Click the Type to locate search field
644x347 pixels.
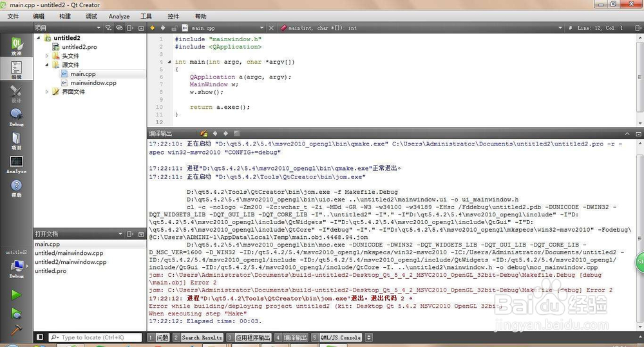95,337
